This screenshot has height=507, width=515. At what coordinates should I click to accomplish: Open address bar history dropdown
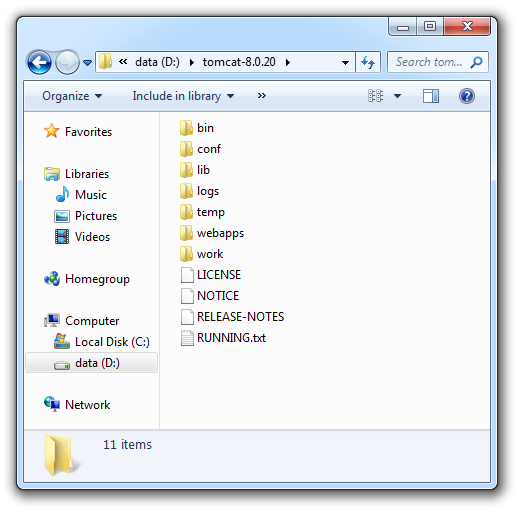point(345,62)
